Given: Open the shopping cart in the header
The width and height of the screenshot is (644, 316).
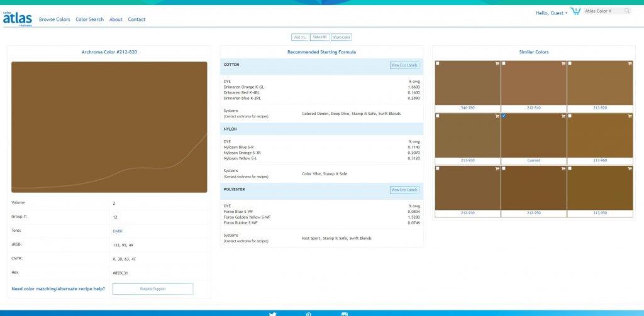Looking at the screenshot, I should point(575,11).
